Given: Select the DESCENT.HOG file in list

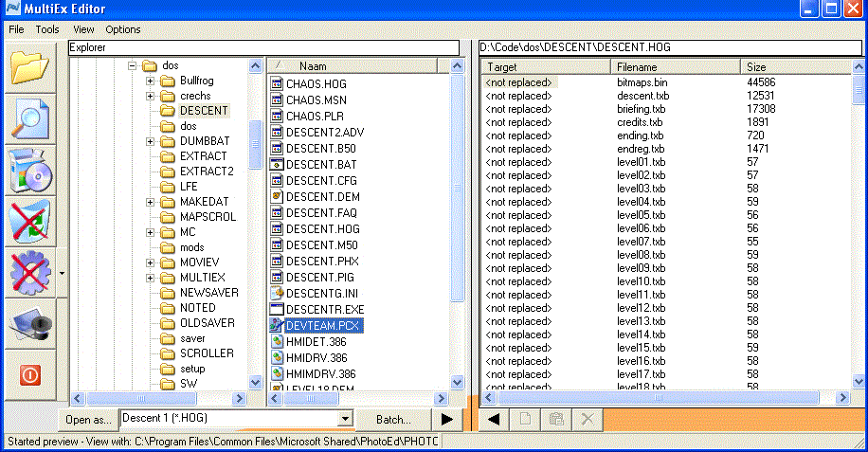Looking at the screenshot, I should pos(323,229).
